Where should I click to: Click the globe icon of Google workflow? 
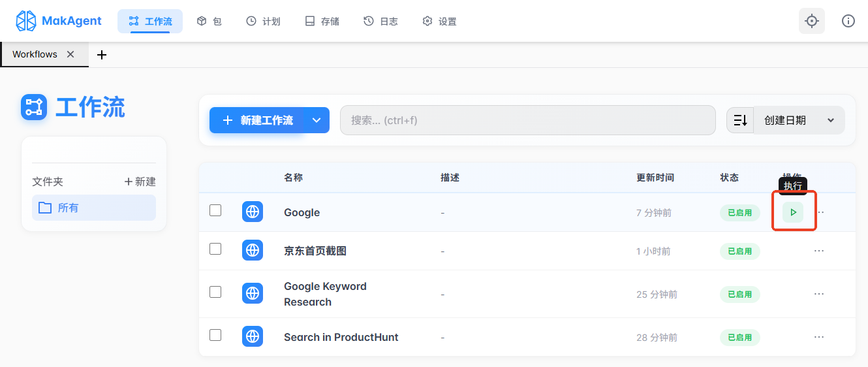click(x=253, y=212)
